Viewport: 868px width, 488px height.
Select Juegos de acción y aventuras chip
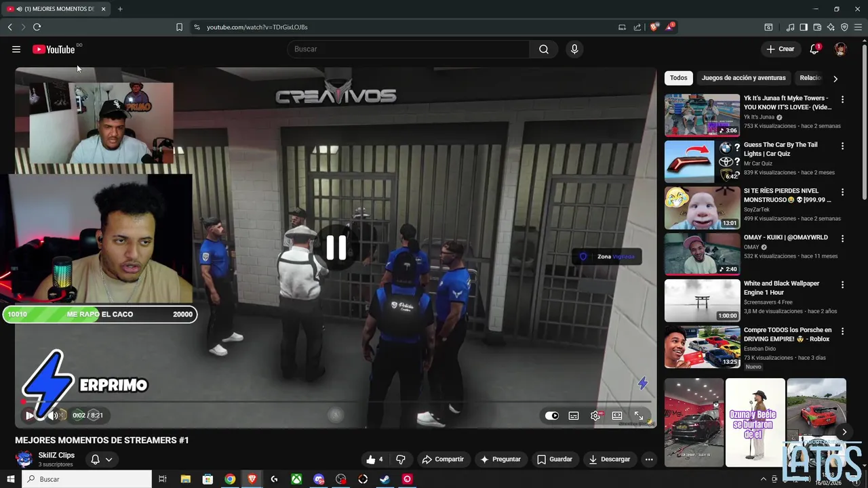tap(743, 78)
